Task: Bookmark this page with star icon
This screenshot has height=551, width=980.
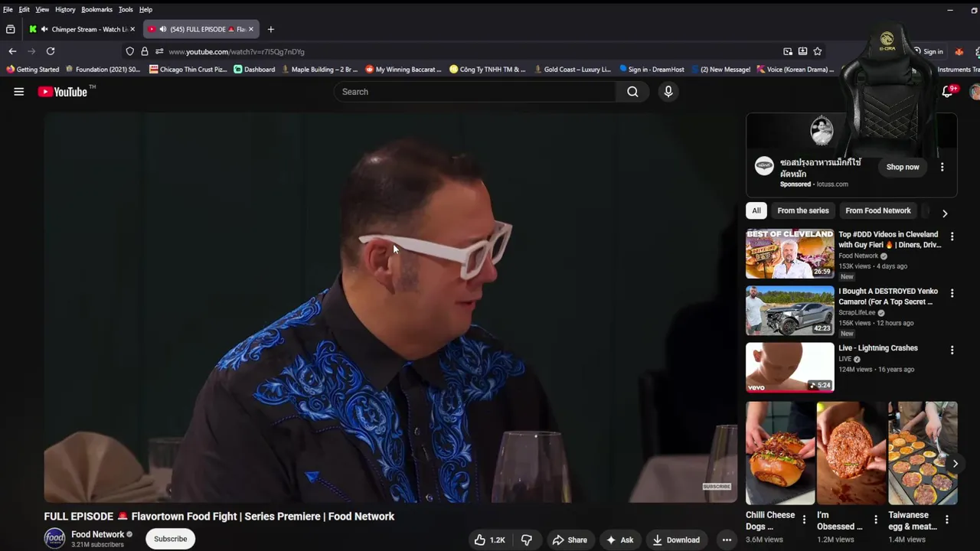Action: click(x=818, y=51)
